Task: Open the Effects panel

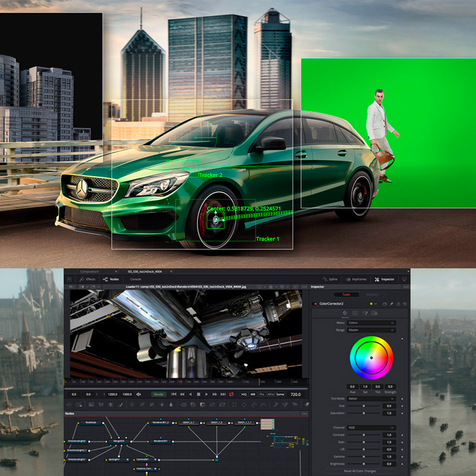Action: click(x=87, y=278)
